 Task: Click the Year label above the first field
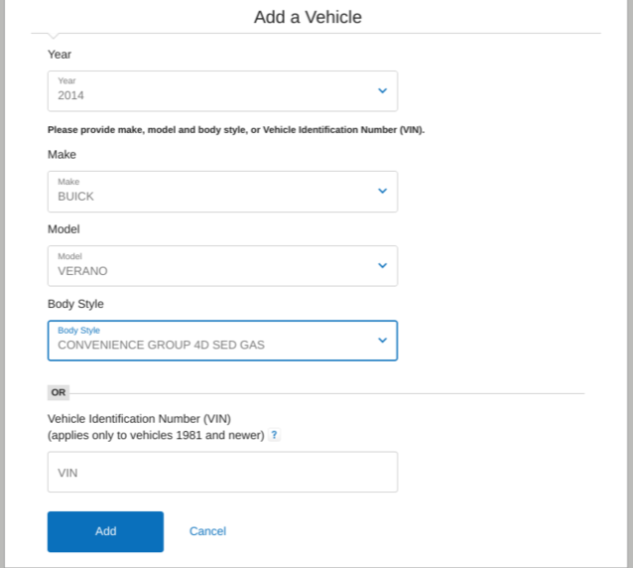click(59, 54)
